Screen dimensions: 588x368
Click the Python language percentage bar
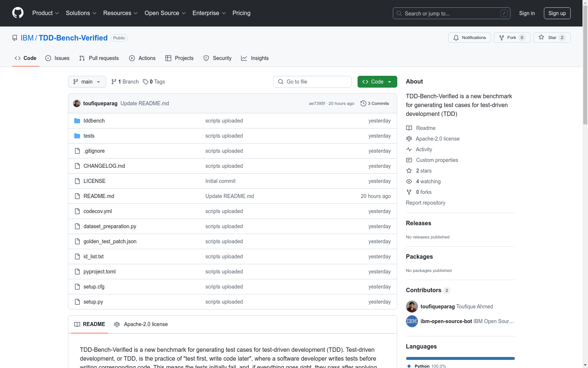coord(460,358)
